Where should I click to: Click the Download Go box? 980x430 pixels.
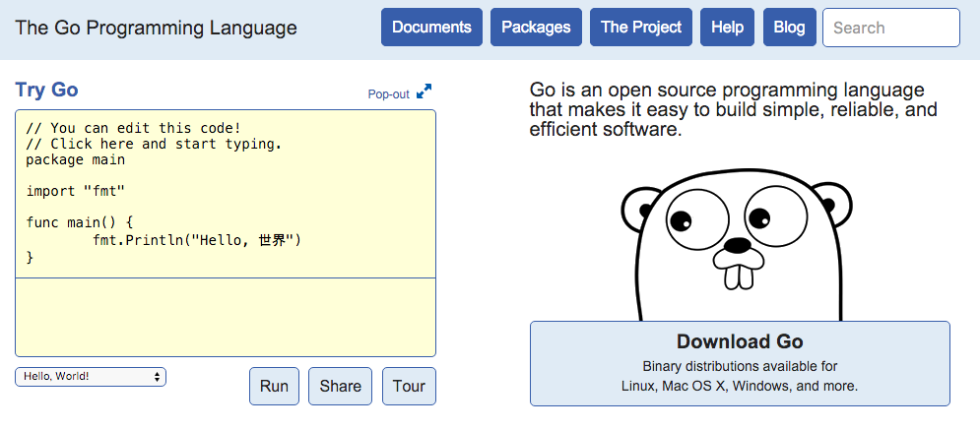pyautogui.click(x=740, y=364)
